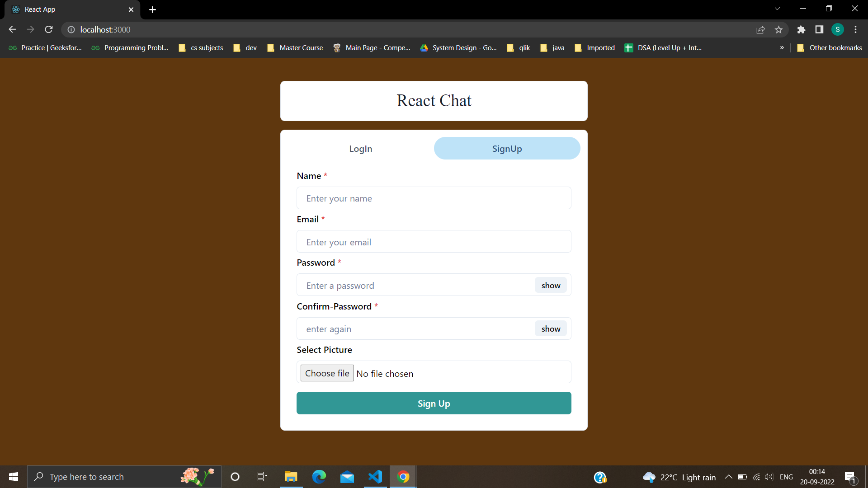Expand the hidden bookmarks overflow chevron
This screenshot has width=868, height=488.
pos(782,47)
